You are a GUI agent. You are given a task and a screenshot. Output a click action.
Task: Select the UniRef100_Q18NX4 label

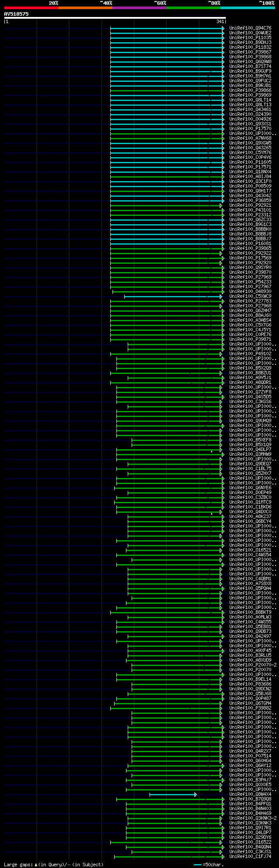pyautogui.click(x=250, y=172)
